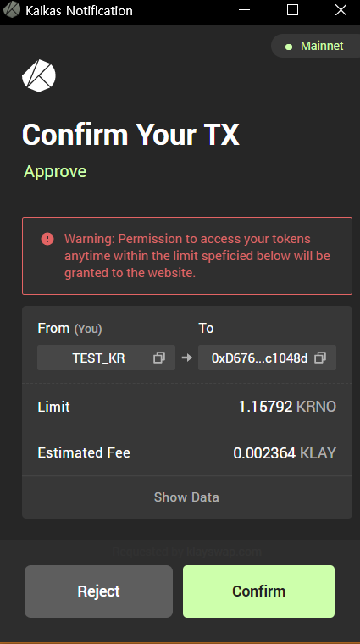The image size is (360, 644).
Task: Open the Mainnet network selector
Action: (x=315, y=46)
